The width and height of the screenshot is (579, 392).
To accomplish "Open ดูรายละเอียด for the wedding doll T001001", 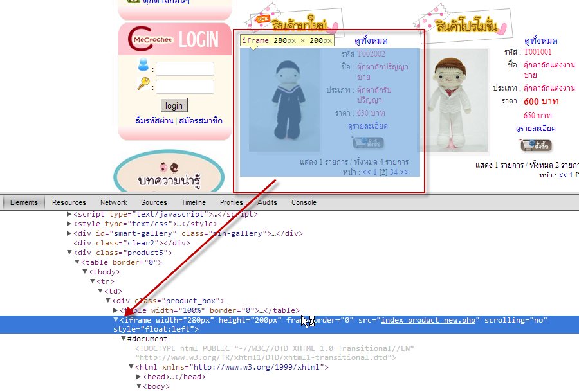I will point(536,129).
